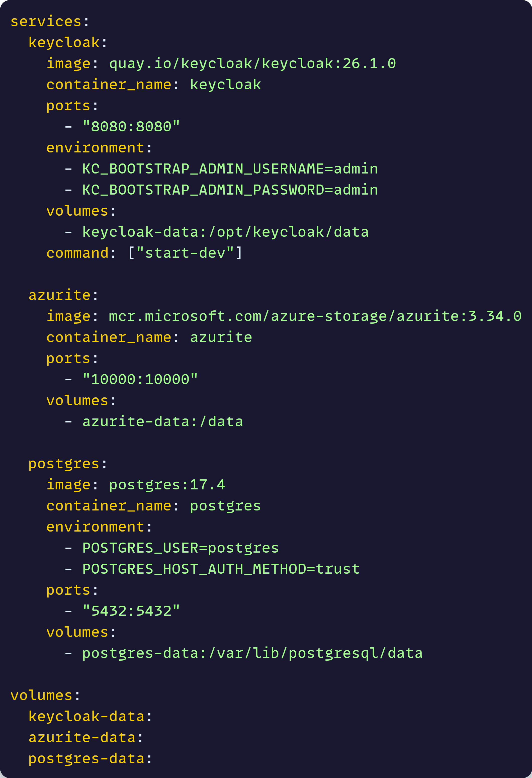Click the postgres:17.4 image value
The width and height of the screenshot is (532, 778).
click(x=167, y=485)
